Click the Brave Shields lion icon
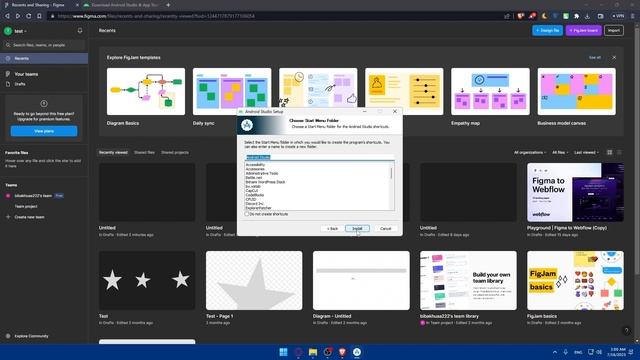The image size is (640, 360). coord(520,16)
